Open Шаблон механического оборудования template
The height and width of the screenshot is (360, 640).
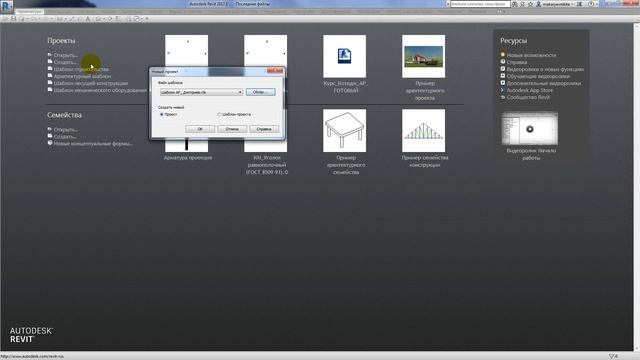(x=100, y=90)
